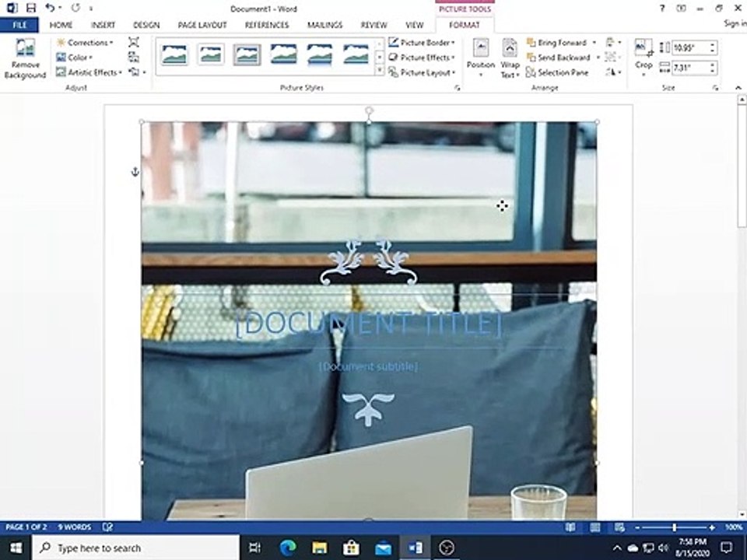This screenshot has height=560, width=747.
Task: Open the FILE tab
Action: click(x=19, y=25)
